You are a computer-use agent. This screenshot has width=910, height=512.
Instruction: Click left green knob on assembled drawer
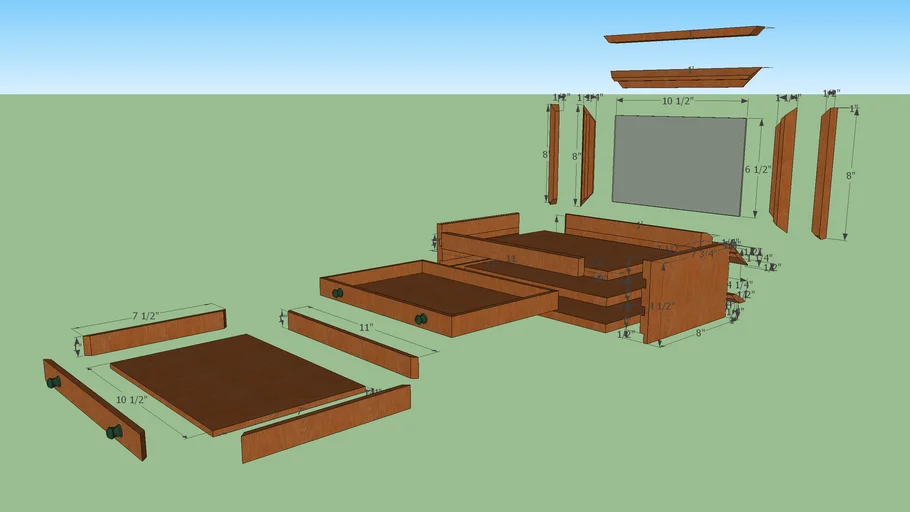tap(337, 293)
